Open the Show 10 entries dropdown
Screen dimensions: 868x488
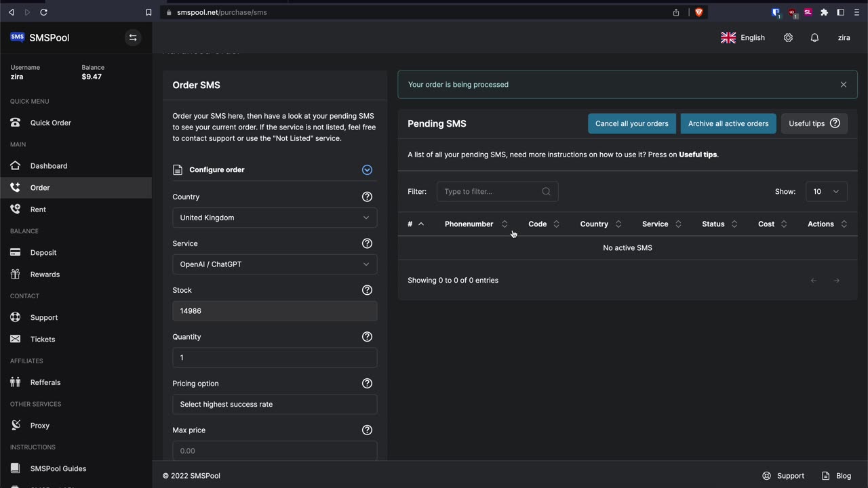pos(827,192)
